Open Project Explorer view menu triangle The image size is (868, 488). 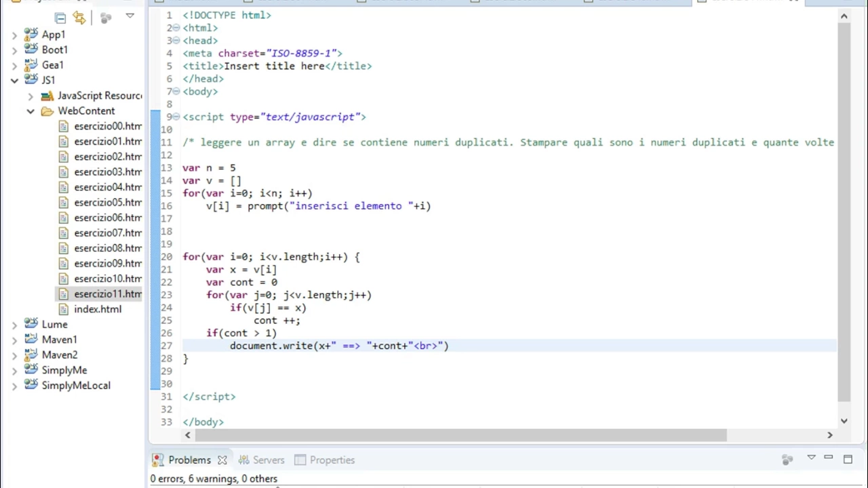[130, 16]
